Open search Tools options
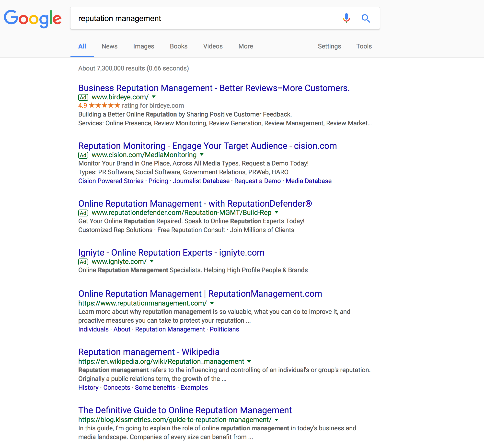 (364, 46)
